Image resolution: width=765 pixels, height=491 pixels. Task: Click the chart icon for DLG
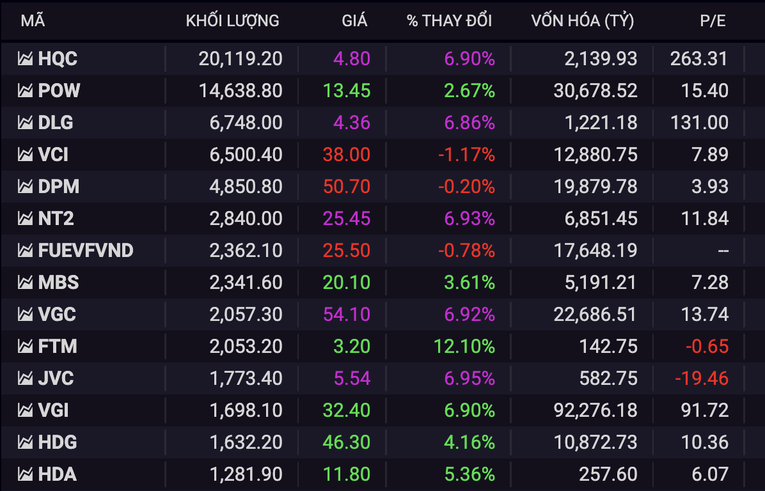pyautogui.click(x=25, y=123)
